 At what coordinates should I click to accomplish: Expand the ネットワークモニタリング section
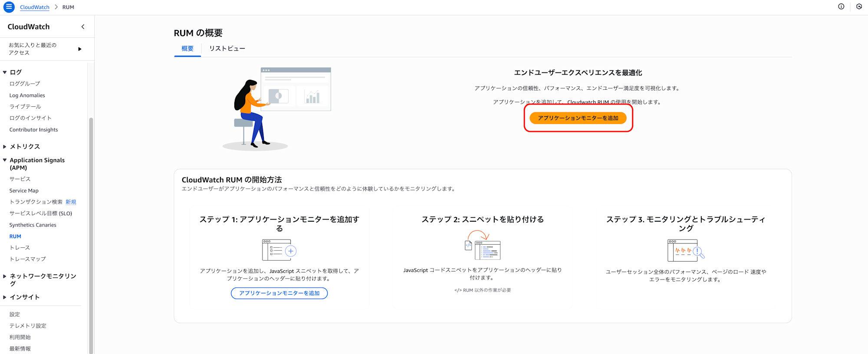point(5,276)
